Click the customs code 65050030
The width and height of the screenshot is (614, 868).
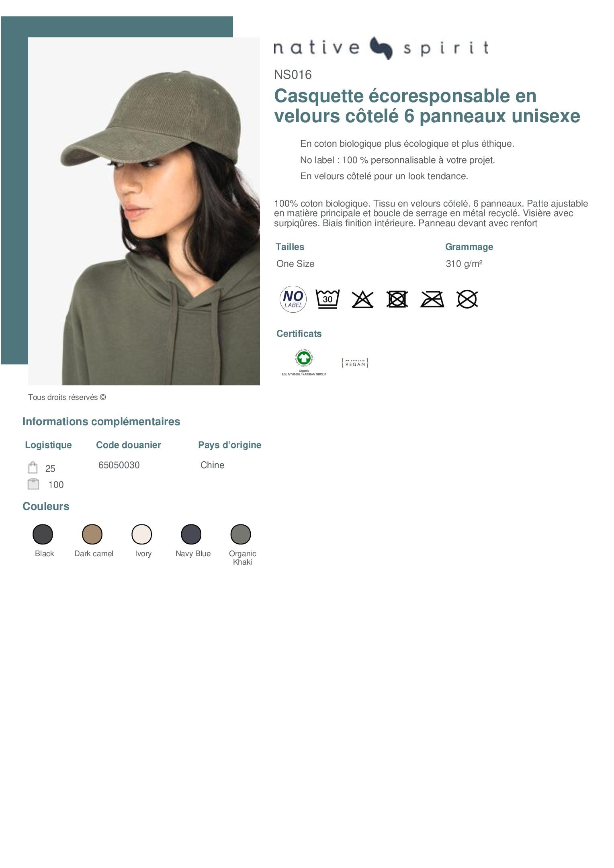119,465
